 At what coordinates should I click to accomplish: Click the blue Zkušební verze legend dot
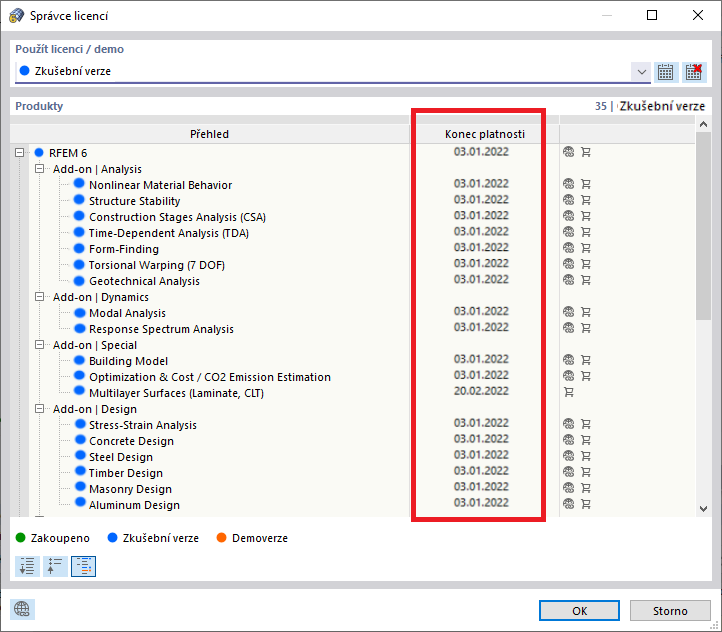[112, 538]
